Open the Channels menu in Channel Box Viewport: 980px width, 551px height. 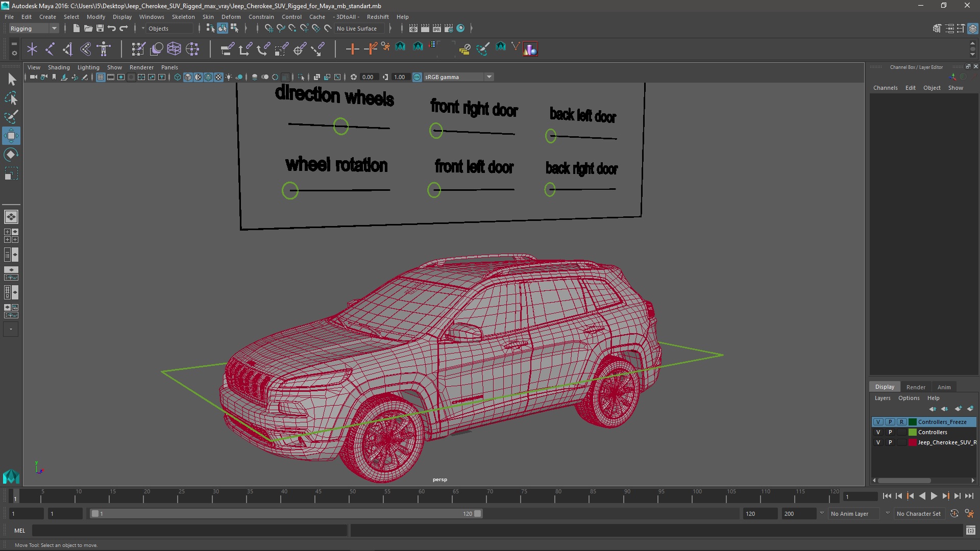coord(885,88)
